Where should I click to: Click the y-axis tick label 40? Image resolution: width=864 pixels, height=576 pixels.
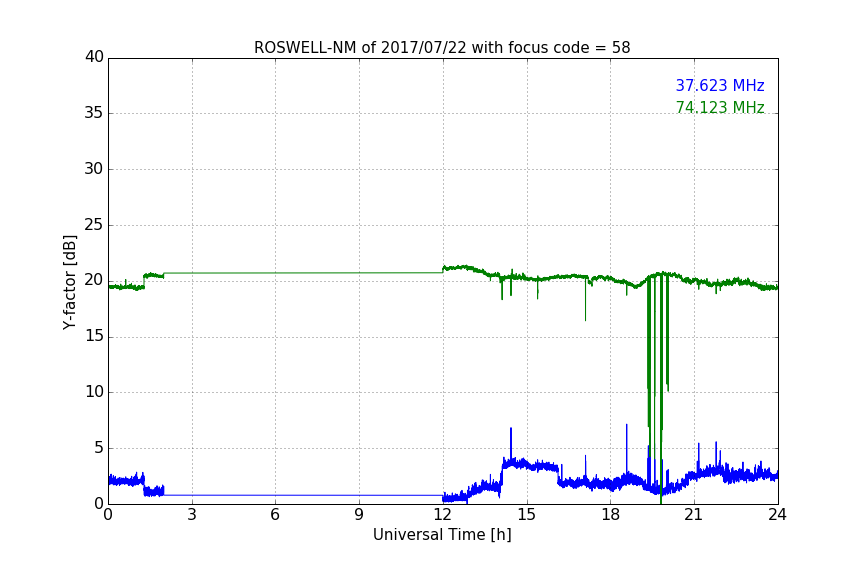tap(94, 57)
